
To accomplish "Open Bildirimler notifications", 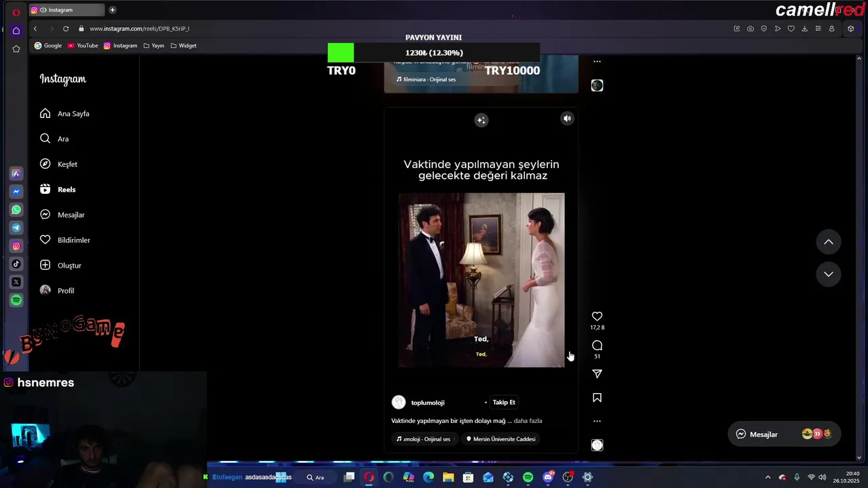I will click(x=64, y=240).
